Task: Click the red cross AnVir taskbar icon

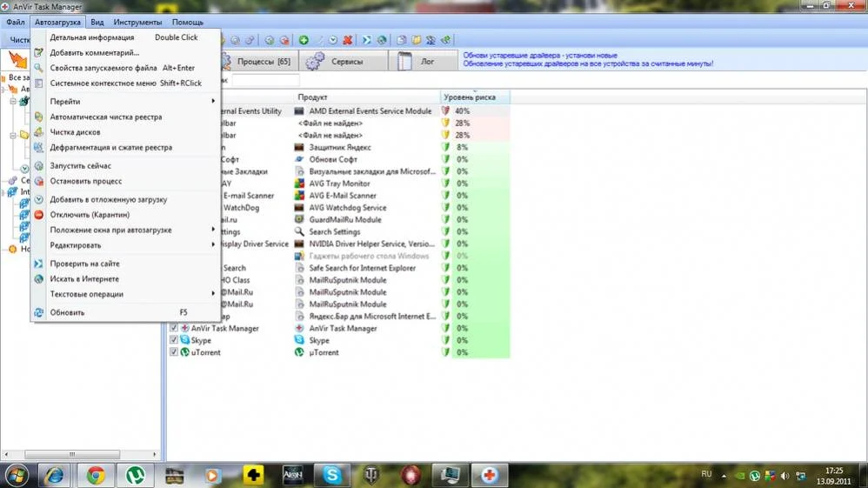Action: click(490, 475)
